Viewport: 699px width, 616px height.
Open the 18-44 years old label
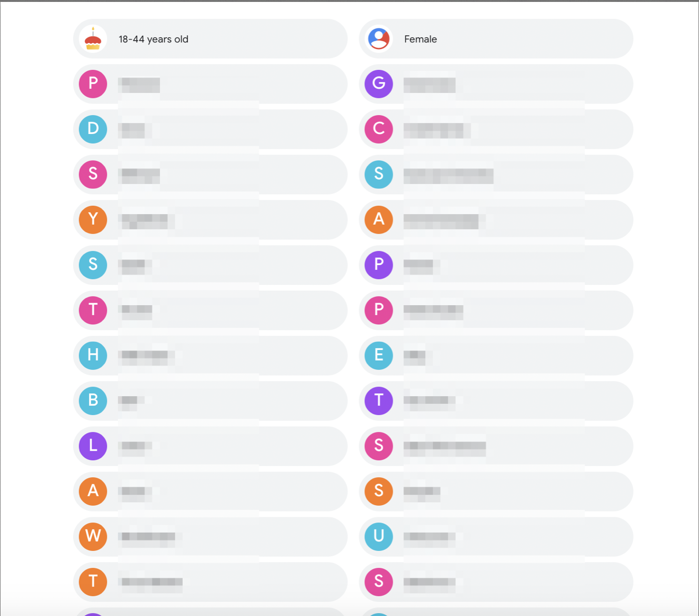(x=153, y=39)
